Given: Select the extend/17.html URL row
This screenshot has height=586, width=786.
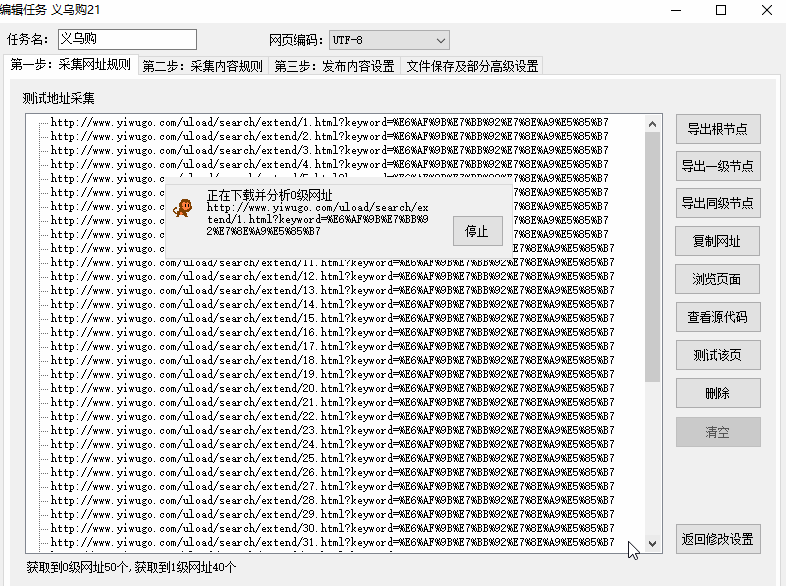Looking at the screenshot, I should pyautogui.click(x=332, y=346).
